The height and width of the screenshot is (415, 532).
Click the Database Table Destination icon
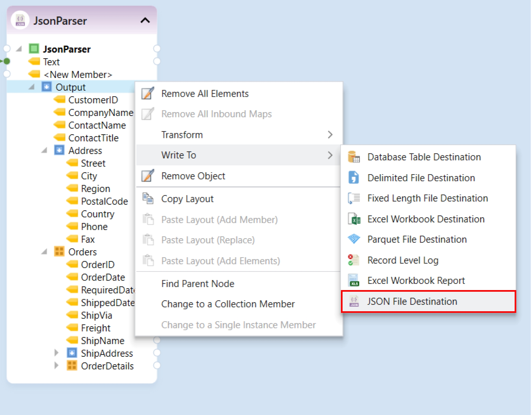pos(354,157)
